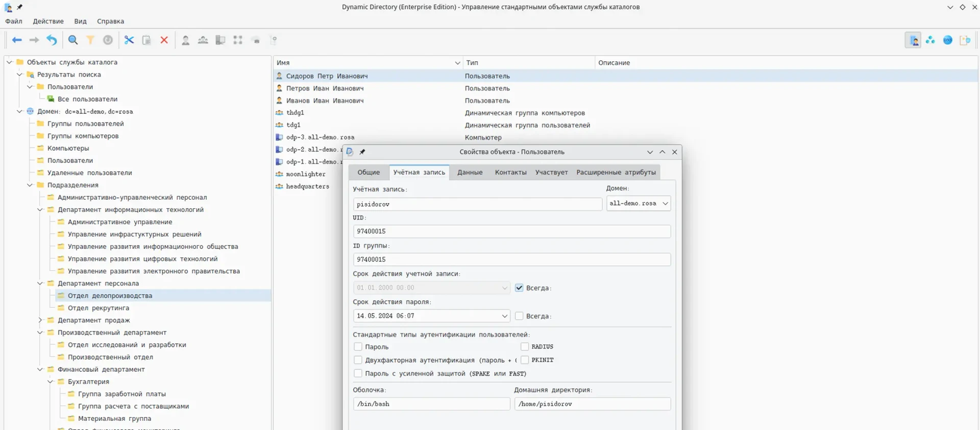980x430 pixels.
Task: Click the user icon beside Сидоров Петр Иванович
Action: (x=279, y=76)
